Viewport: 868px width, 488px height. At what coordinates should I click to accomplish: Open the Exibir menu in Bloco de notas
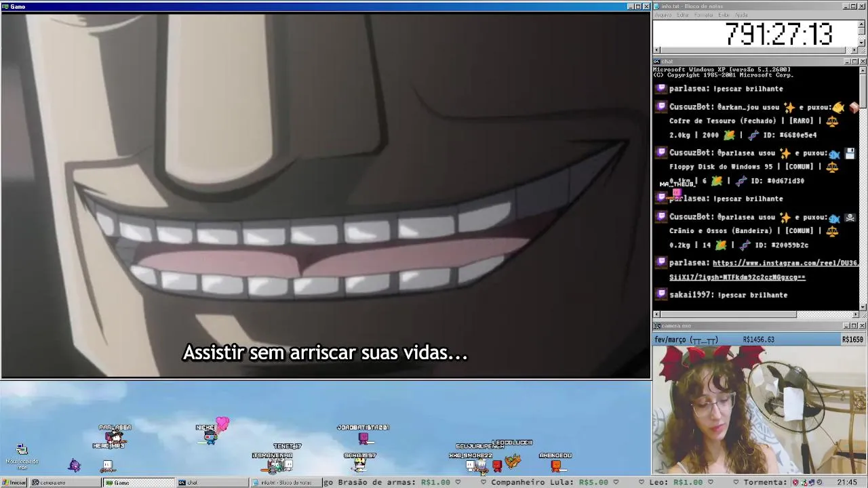coord(724,15)
